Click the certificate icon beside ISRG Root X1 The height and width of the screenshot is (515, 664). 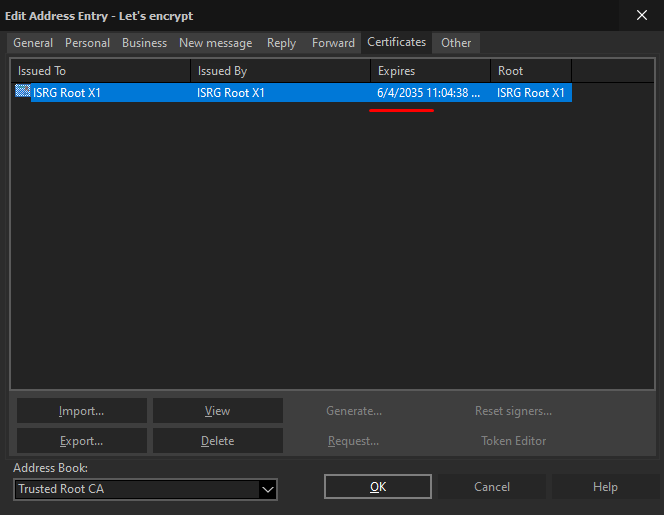point(22,91)
